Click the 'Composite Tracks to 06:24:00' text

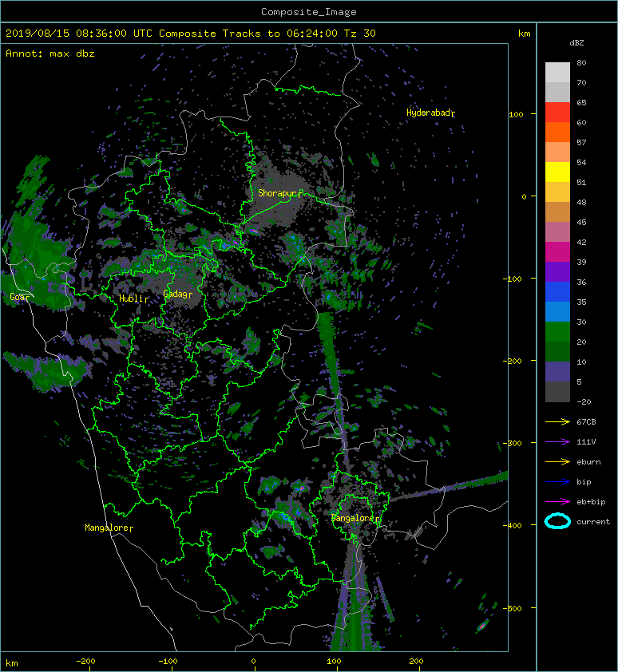pyautogui.click(x=248, y=34)
